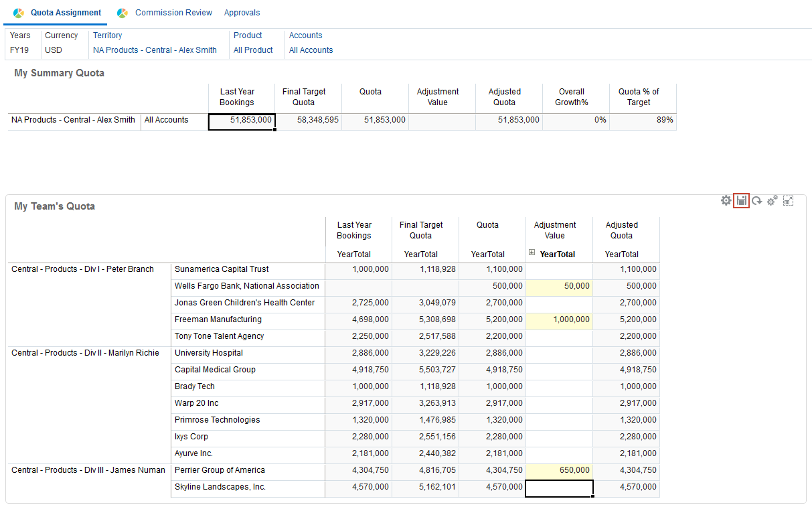812x509 pixels.
Task: Click the double-gear settings icon
Action: point(772,200)
